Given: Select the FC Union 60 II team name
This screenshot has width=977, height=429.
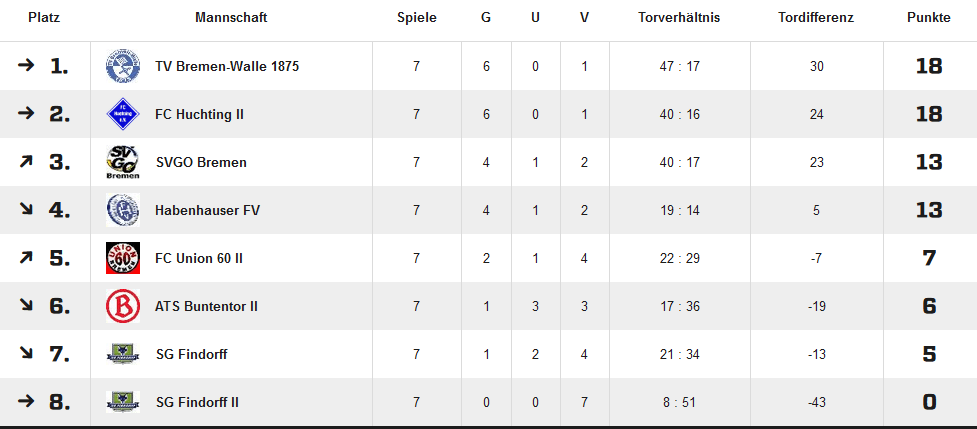Looking at the screenshot, I should [x=199, y=259].
